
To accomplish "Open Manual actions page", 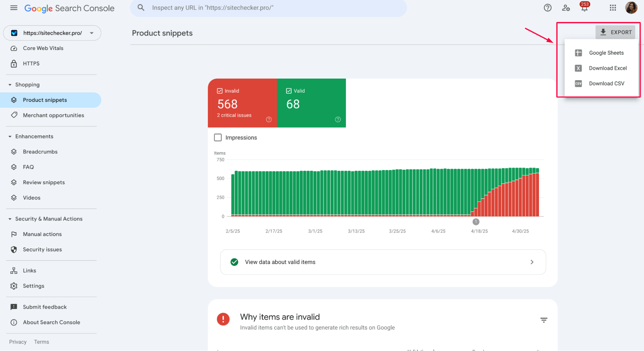I will (51, 234).
